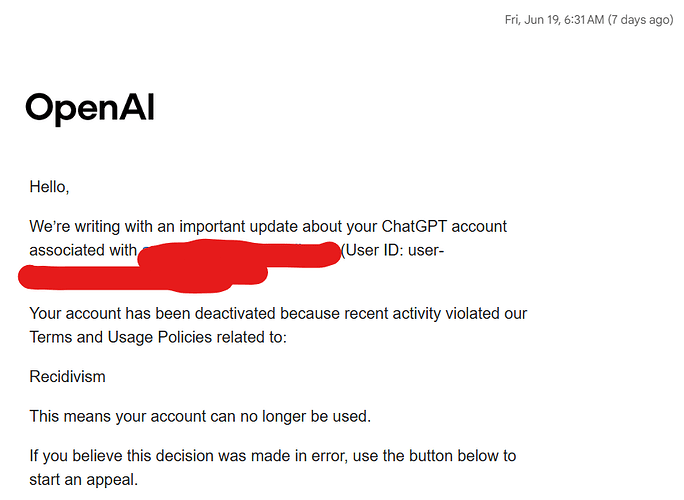Click the 'Recidivism' violation reason
The image size is (684, 500).
tap(68, 377)
